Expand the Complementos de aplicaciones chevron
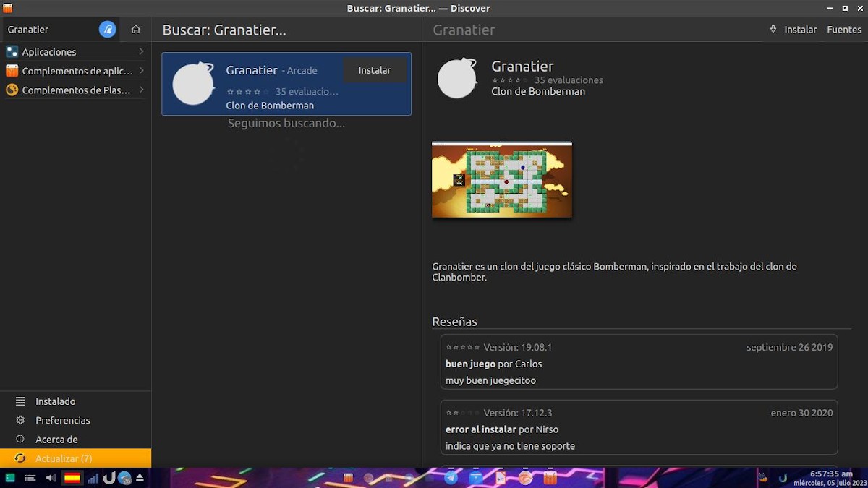 click(x=141, y=71)
